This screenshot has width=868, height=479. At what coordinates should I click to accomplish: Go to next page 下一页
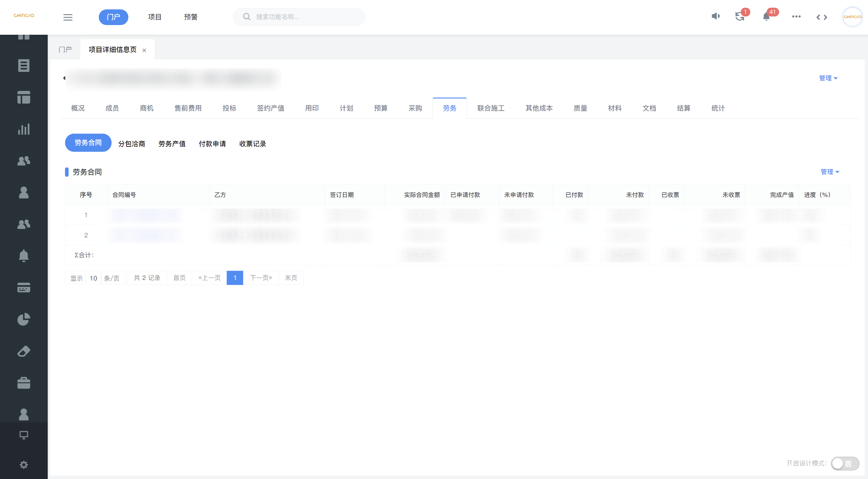tap(261, 278)
